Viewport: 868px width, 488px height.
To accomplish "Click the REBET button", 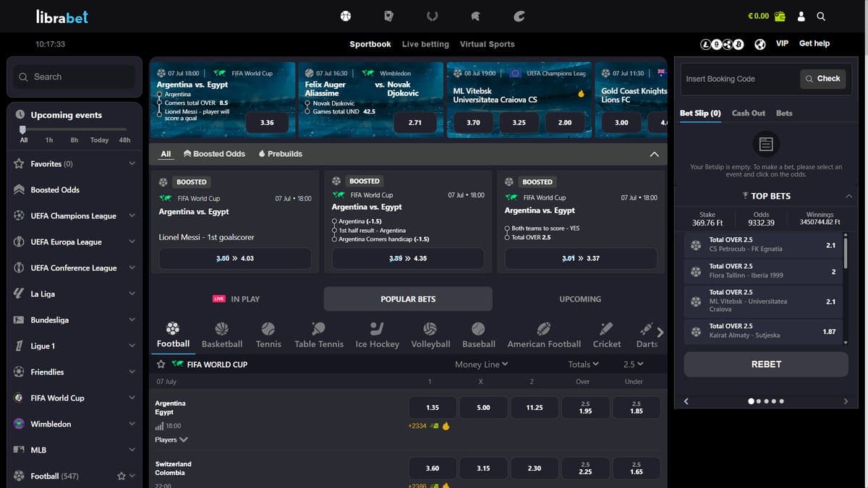I will [x=766, y=364].
